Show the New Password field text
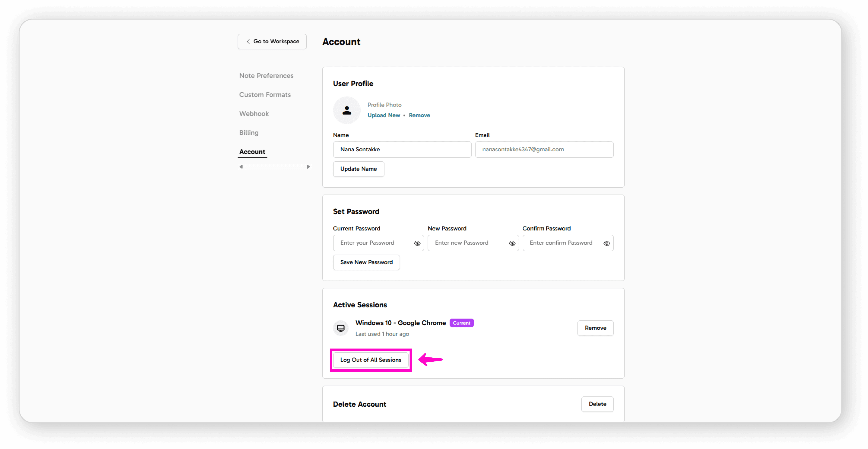This screenshot has width=868, height=449. 512,243
